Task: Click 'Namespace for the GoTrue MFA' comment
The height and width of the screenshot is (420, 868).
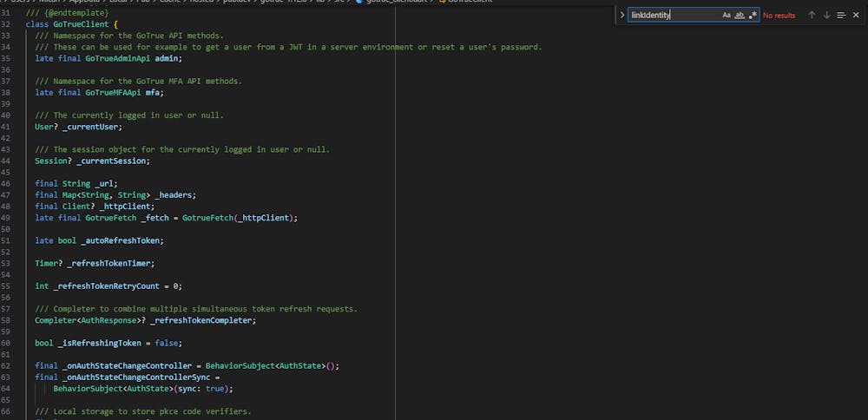Action: point(138,81)
